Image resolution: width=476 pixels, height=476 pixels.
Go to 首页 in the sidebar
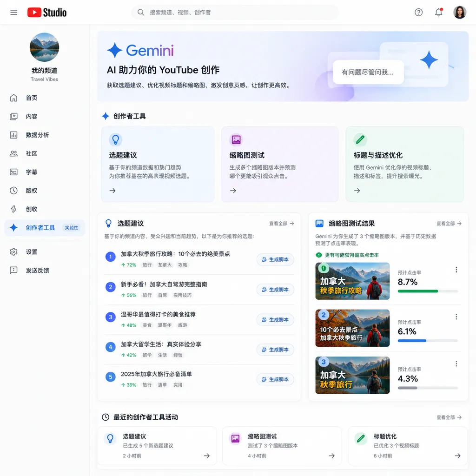point(44,98)
